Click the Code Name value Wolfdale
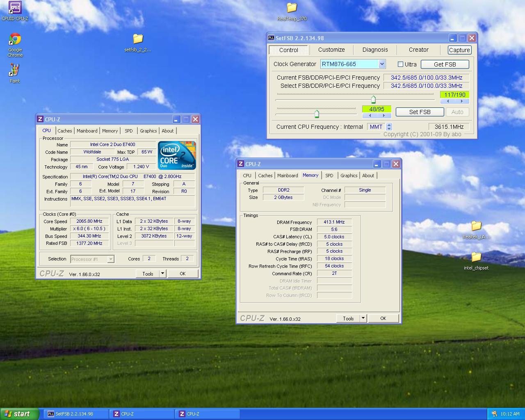 92,152
